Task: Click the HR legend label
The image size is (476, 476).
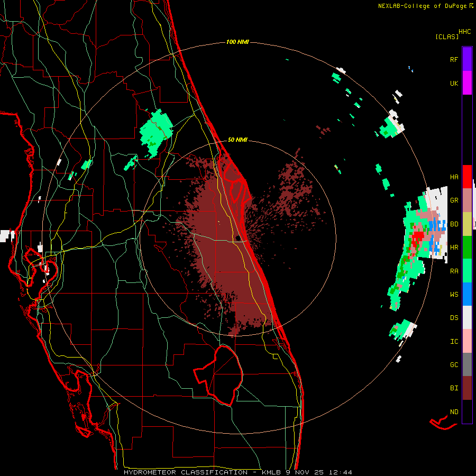Action: click(x=454, y=248)
